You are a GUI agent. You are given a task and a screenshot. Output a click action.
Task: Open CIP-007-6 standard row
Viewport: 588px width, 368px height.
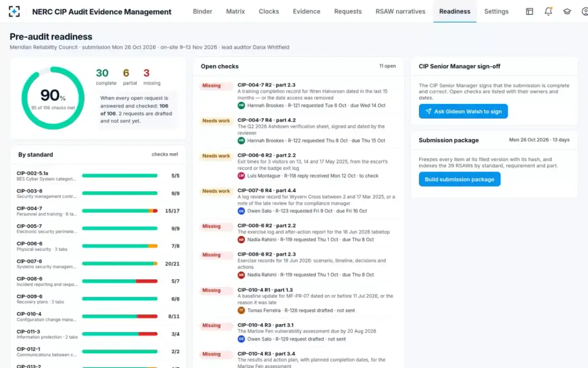[x=98, y=264]
